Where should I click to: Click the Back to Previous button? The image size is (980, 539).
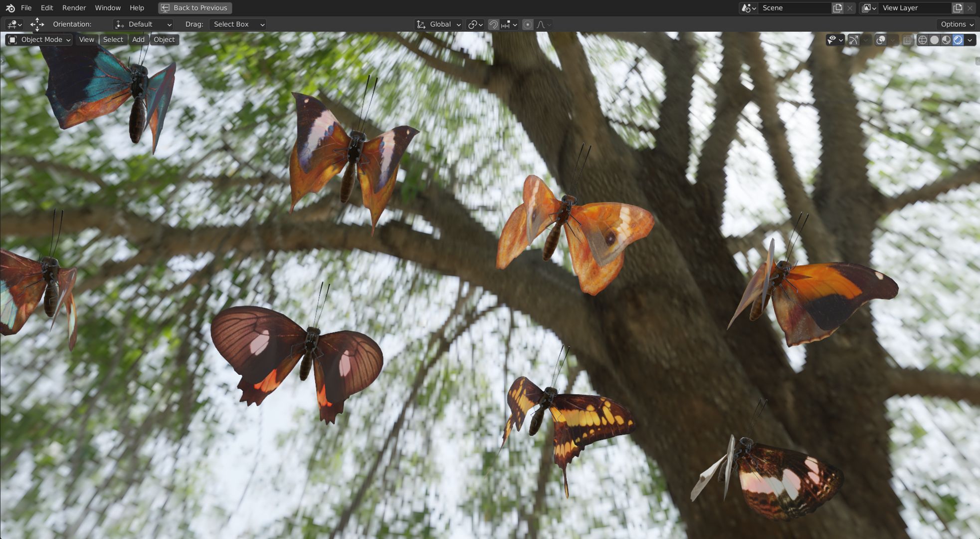click(195, 8)
